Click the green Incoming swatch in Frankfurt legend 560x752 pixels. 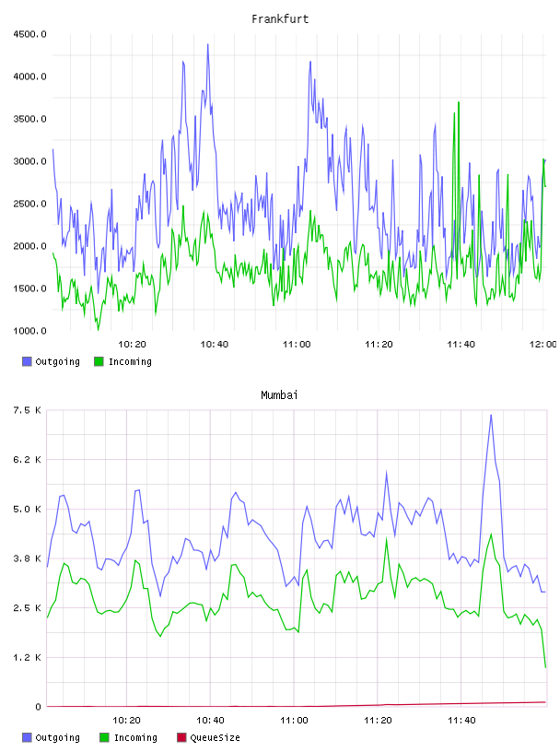pyautogui.click(x=99, y=361)
